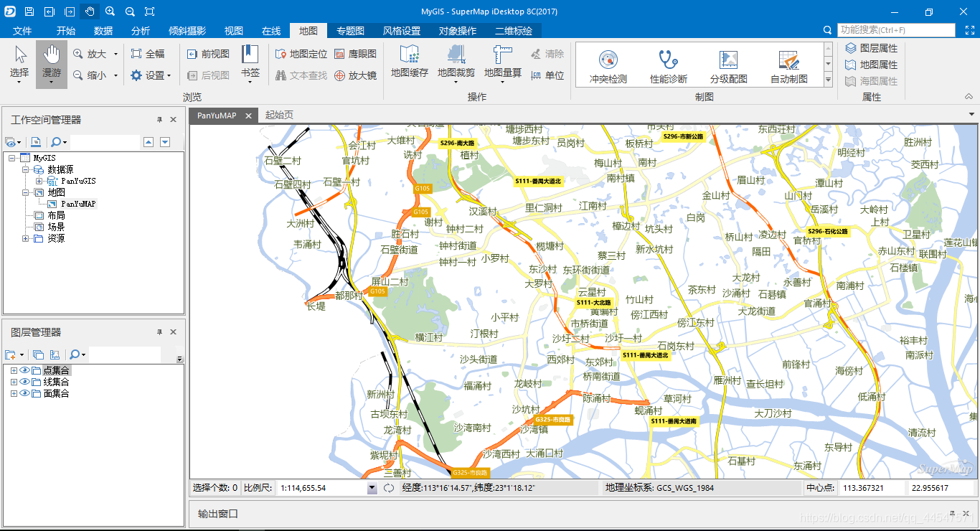Click the center point longitude field 113.367321
This screenshot has height=531, width=980.
click(872, 488)
